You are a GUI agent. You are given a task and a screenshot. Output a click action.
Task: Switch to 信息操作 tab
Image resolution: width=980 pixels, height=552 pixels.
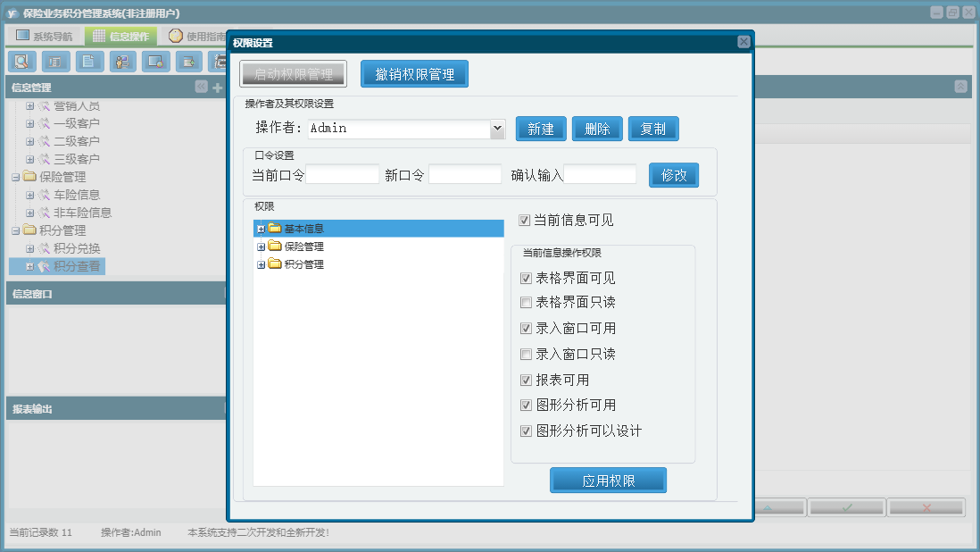tap(121, 37)
